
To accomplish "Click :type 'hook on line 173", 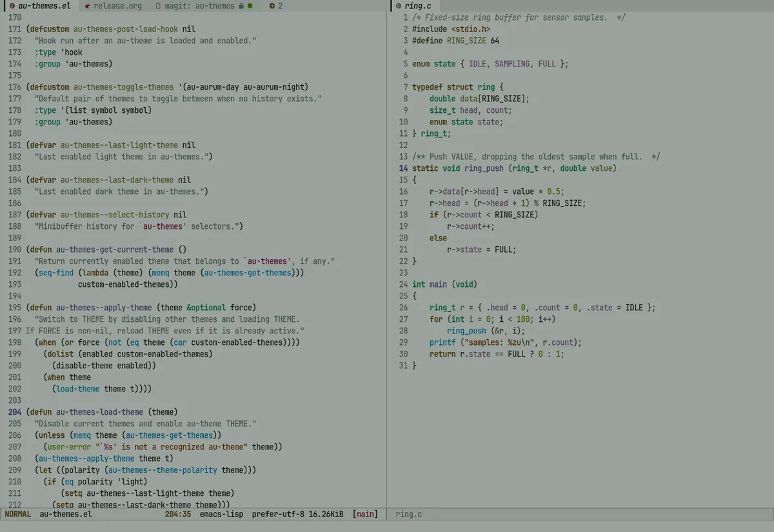I will pyautogui.click(x=59, y=52).
